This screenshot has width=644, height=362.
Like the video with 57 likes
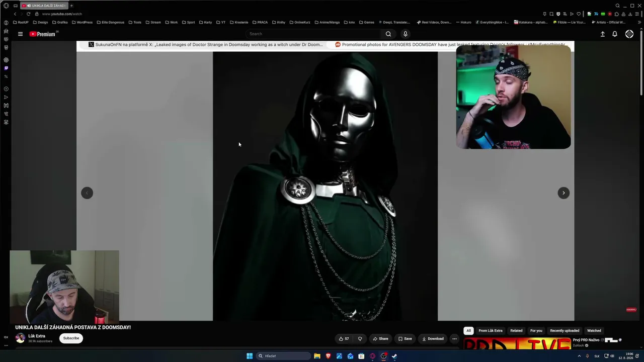point(344,339)
